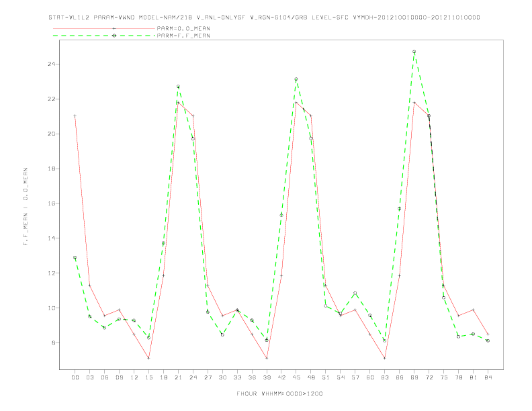Click red plus data point at hour 39 minimum
The height and width of the screenshot is (411, 532).
[267, 358]
